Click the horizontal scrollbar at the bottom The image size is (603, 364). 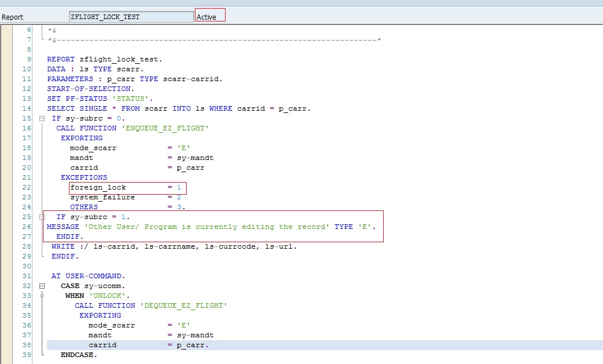tap(301, 362)
